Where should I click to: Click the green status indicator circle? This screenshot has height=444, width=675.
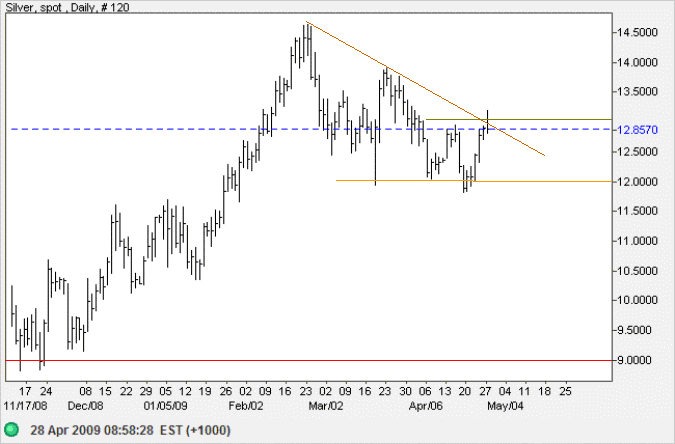[x=11, y=430]
